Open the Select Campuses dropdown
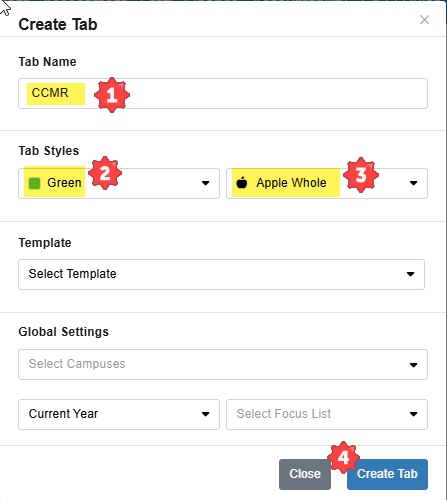The width and height of the screenshot is (447, 500). point(223,364)
